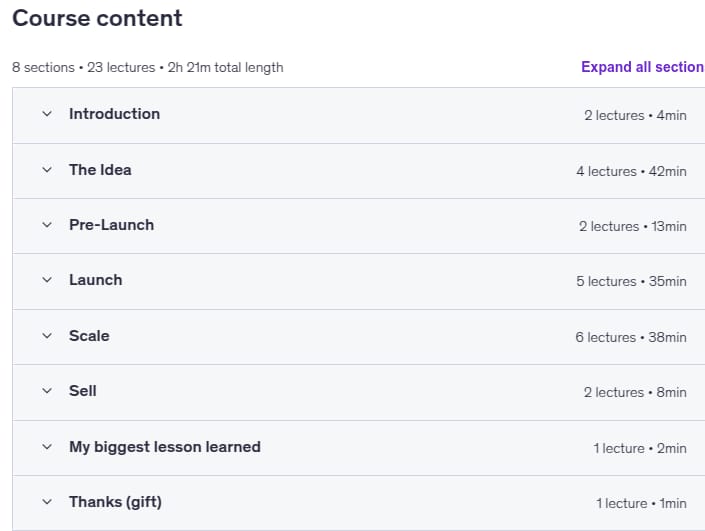The width and height of the screenshot is (705, 531).
Task: Expand the Thanks (gift) chevron
Action: pos(47,502)
